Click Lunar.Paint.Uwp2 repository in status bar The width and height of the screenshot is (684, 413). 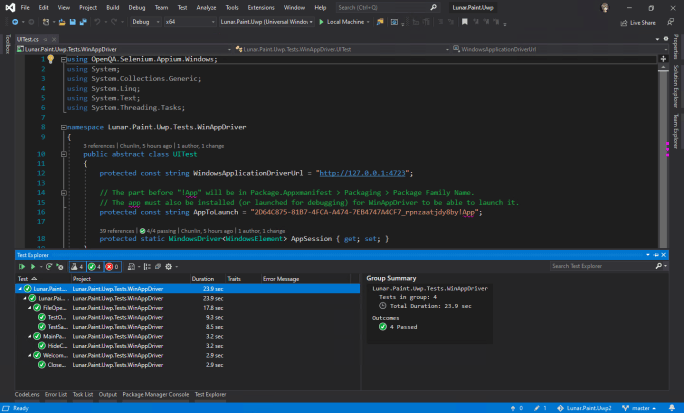tap(585, 408)
